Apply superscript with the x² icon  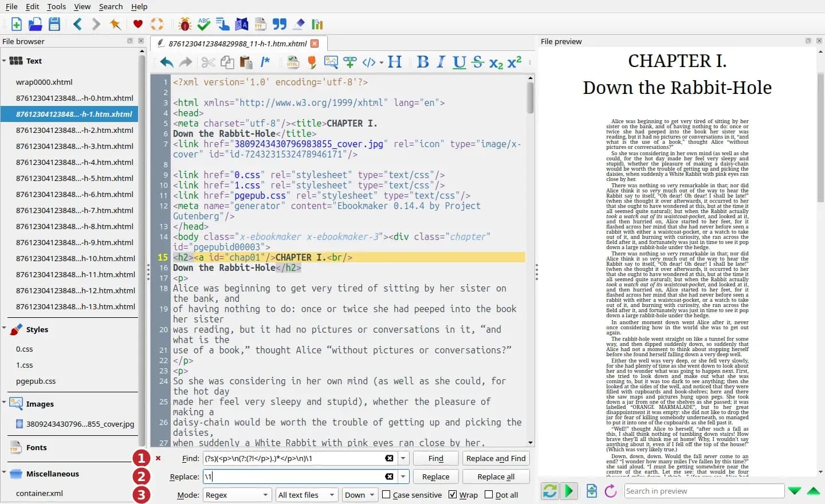click(514, 62)
